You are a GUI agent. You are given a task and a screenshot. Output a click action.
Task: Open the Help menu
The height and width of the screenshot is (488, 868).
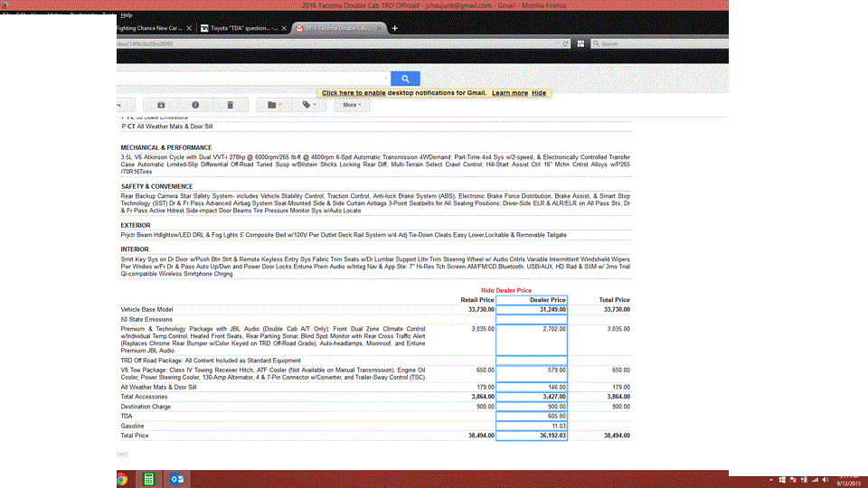(x=127, y=15)
